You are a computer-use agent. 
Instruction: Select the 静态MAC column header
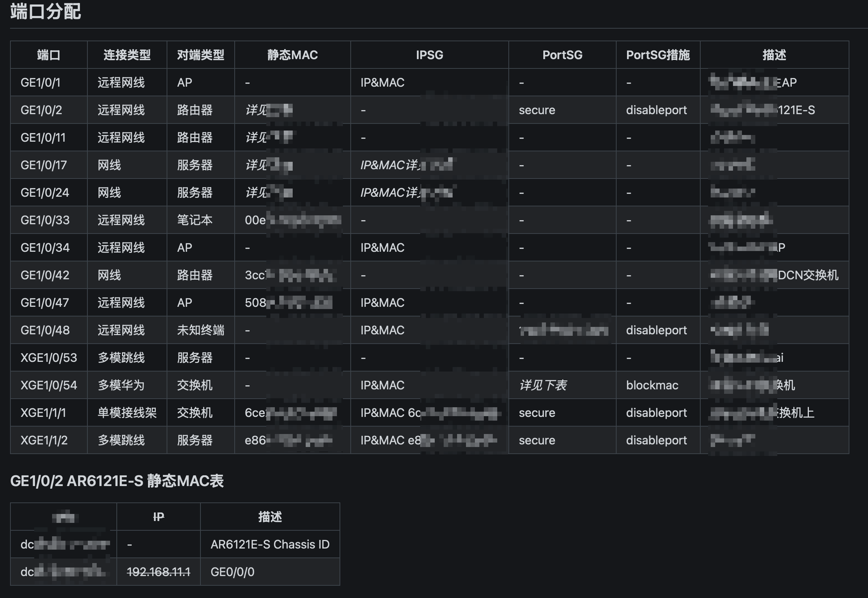coord(292,55)
